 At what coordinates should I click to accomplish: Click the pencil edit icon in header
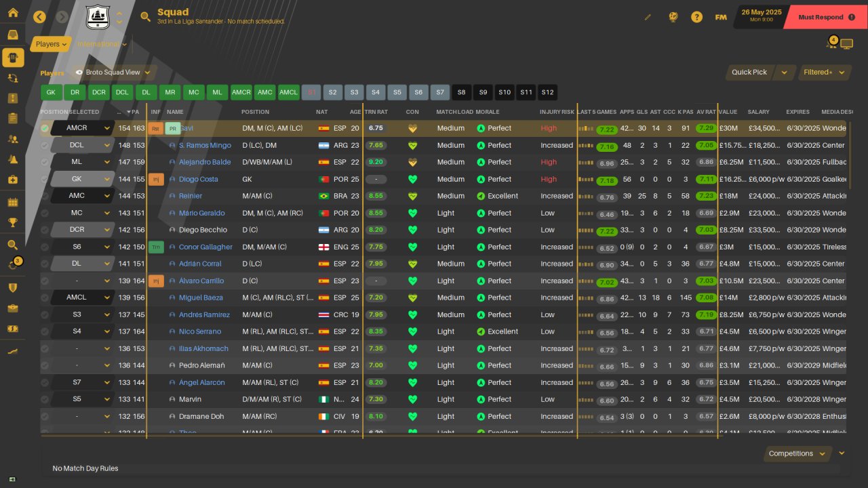648,17
